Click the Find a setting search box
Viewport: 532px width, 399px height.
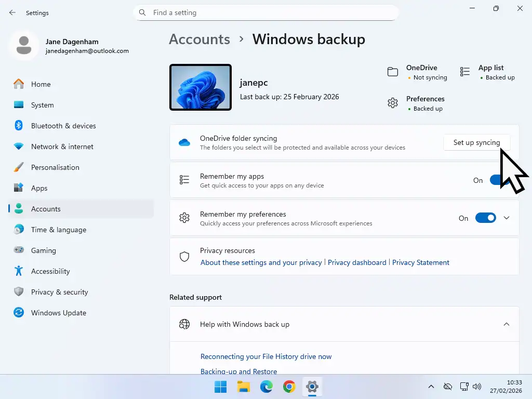pos(266,12)
